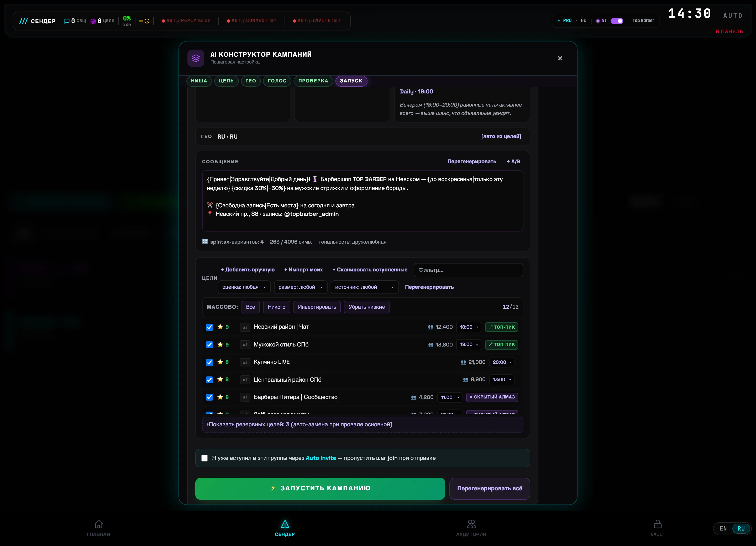This screenshot has width=756, height=546.
Task: Open the Аудитория people icon
Action: pyautogui.click(x=471, y=524)
